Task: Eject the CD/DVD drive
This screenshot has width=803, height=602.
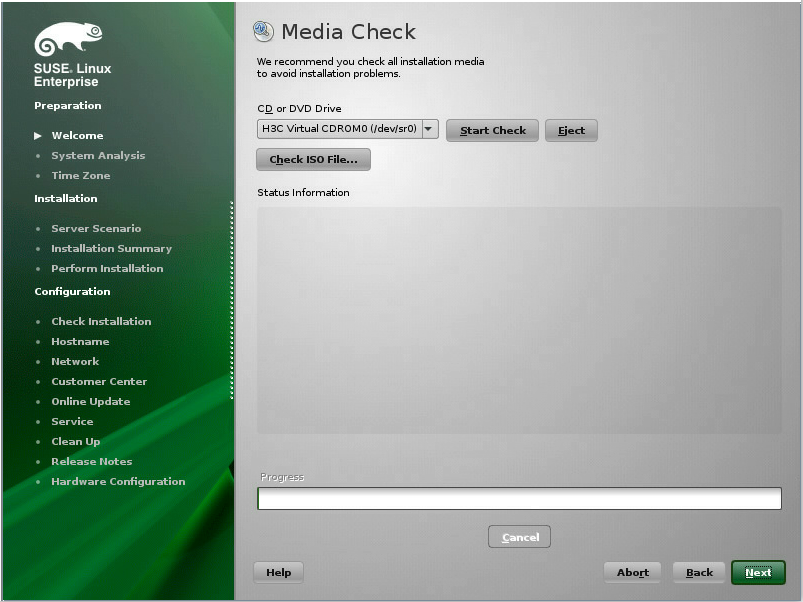Action: (x=571, y=131)
